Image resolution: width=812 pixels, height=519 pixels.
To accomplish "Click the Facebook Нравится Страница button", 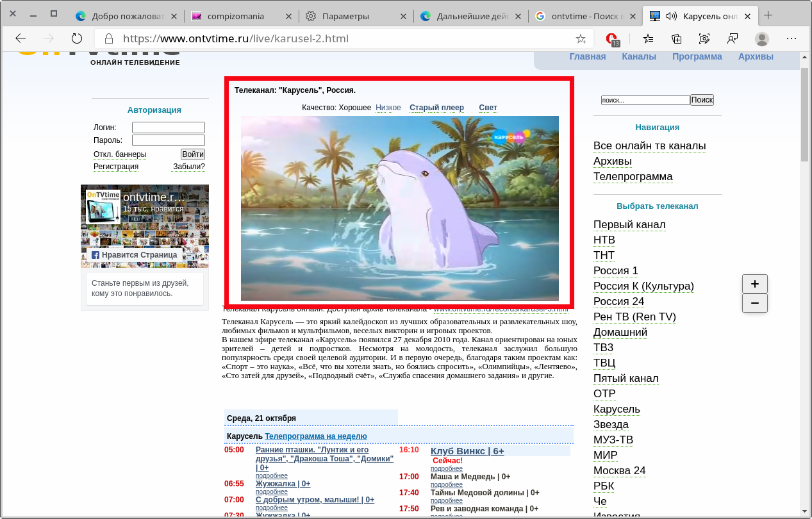I will coord(134,255).
